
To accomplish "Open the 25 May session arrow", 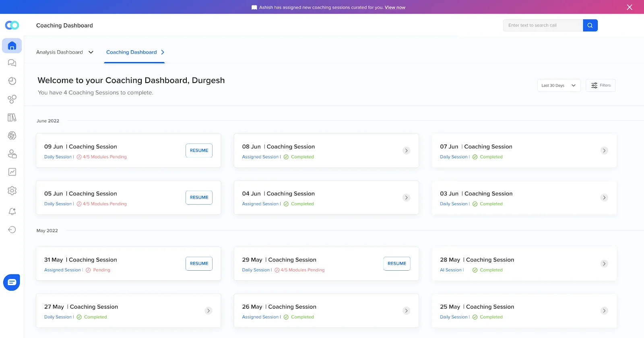I will pyautogui.click(x=604, y=311).
